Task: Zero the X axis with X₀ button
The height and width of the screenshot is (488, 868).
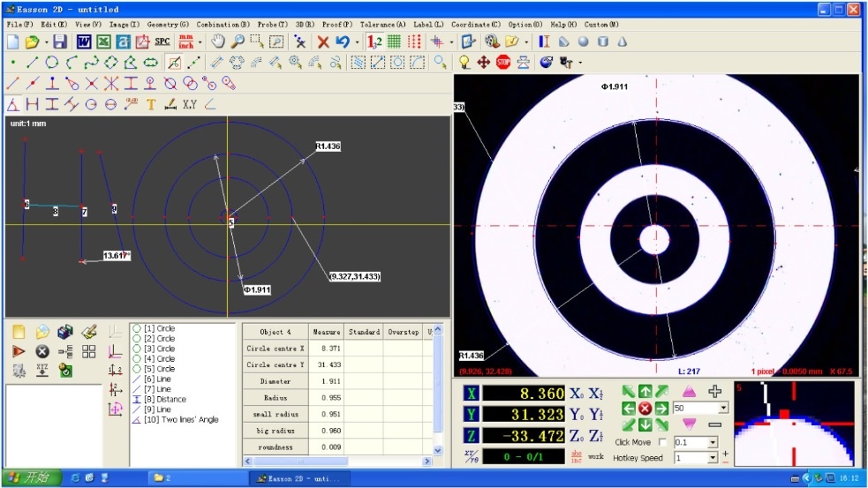Action: click(577, 394)
